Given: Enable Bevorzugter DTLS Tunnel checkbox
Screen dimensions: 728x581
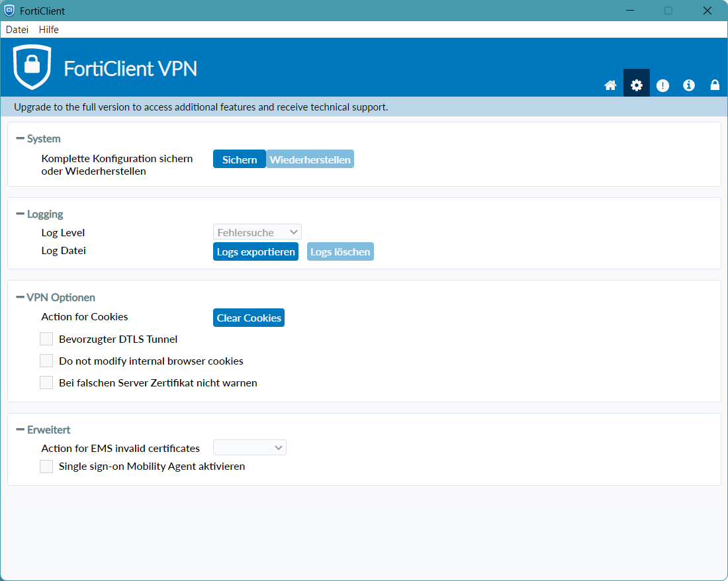Looking at the screenshot, I should tap(46, 339).
